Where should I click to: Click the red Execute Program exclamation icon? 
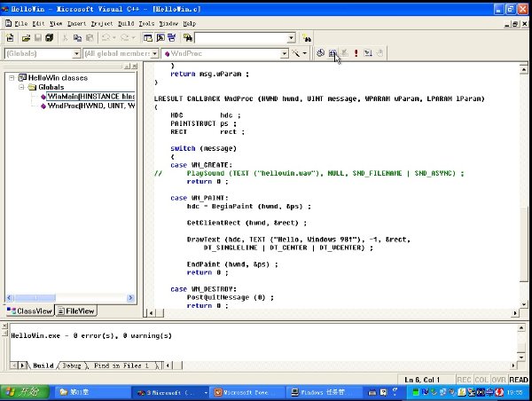pos(356,53)
